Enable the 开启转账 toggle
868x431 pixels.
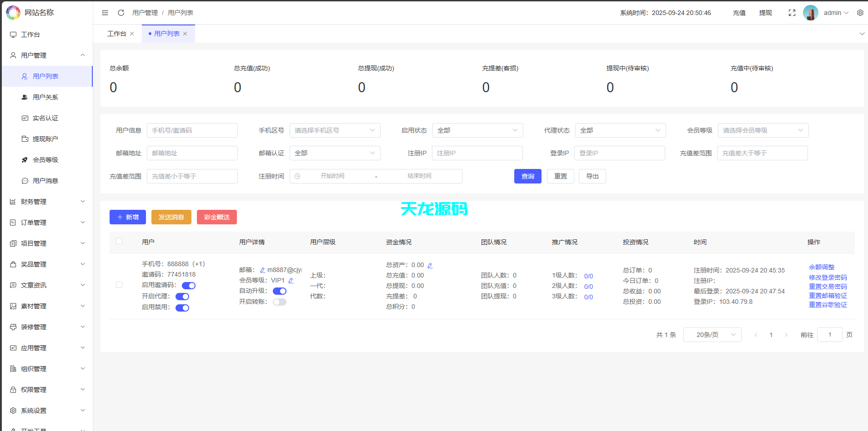click(280, 301)
